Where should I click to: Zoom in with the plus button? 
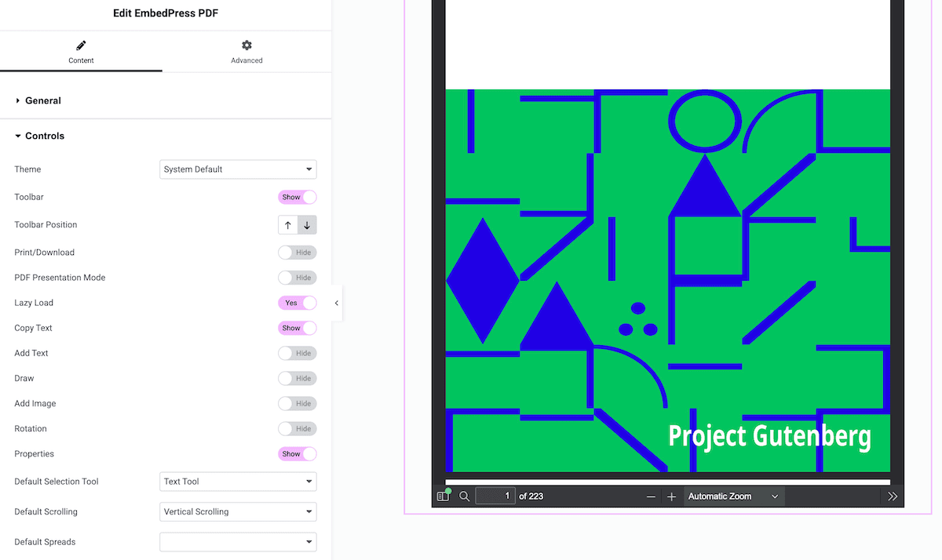(x=671, y=496)
